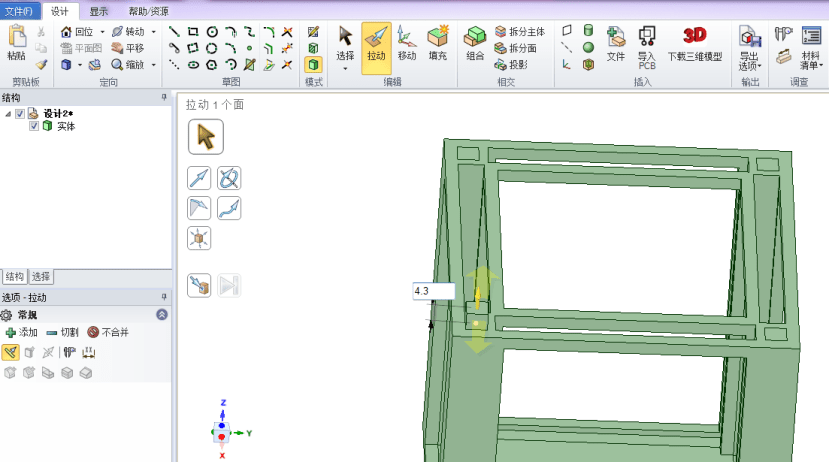Switch to sketch mode icon
This screenshot has width=829, height=462.
pyautogui.click(x=314, y=32)
